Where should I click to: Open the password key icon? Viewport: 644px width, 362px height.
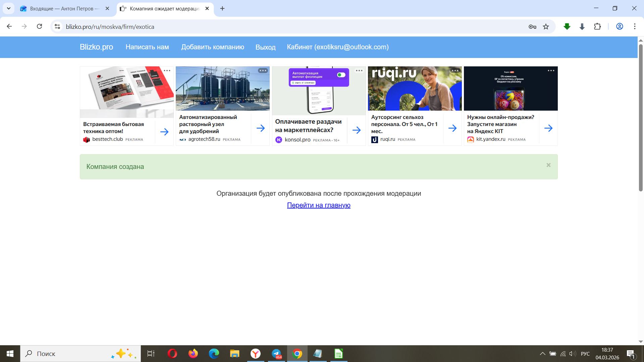(532, 27)
